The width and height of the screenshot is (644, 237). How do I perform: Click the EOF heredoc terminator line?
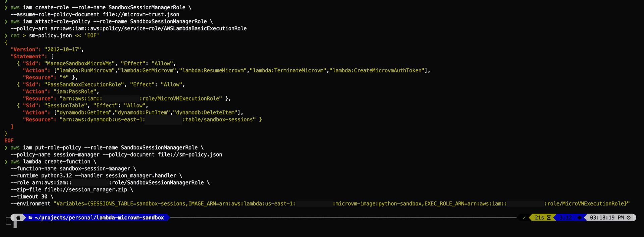point(9,141)
